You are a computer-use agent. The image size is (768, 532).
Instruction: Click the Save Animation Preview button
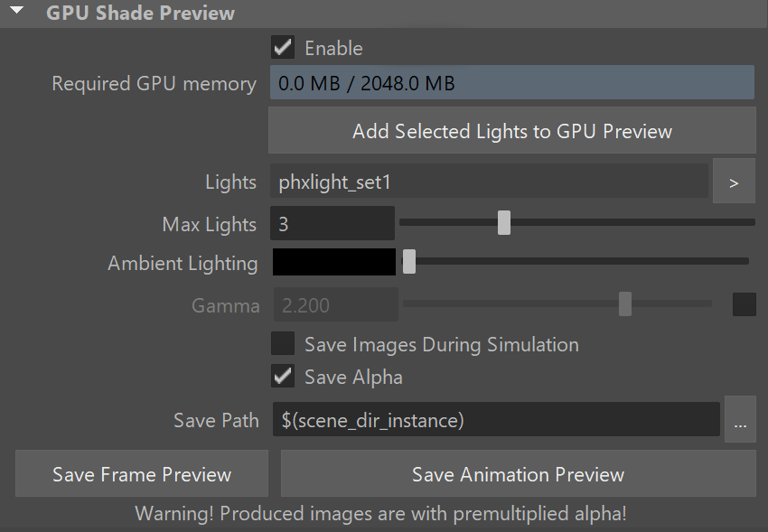519,474
